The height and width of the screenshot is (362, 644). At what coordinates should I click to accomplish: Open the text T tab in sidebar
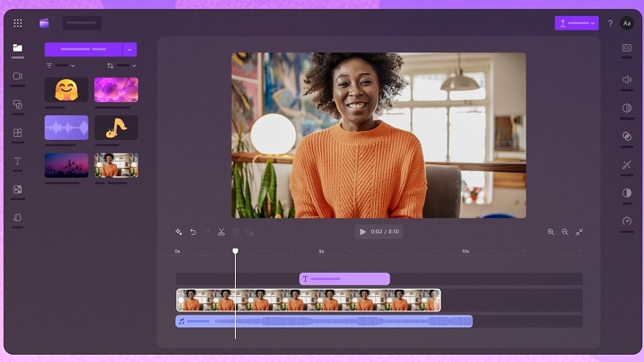17,161
